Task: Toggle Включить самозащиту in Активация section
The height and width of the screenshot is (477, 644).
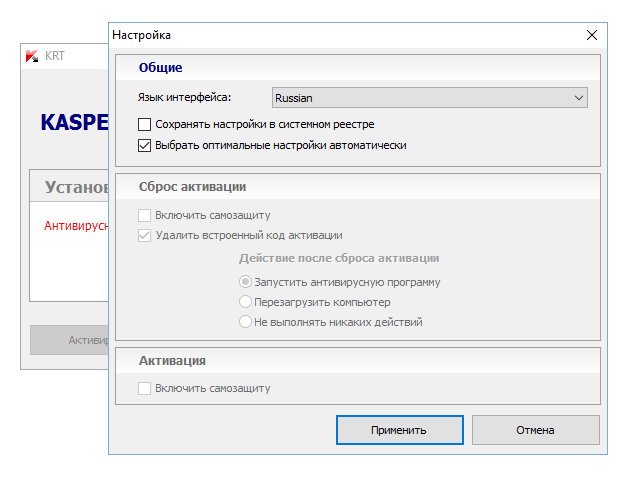Action: coord(145,388)
